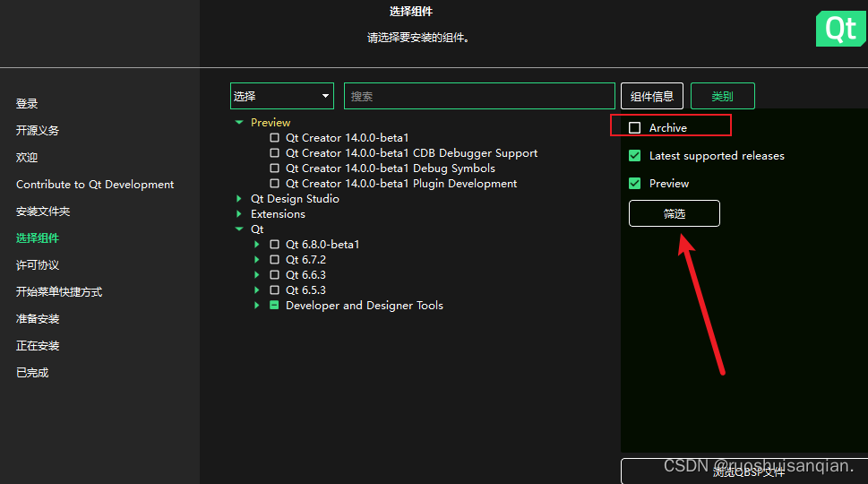Go to the 开始菜单快捷方式 step
The image size is (868, 484).
pos(59,292)
